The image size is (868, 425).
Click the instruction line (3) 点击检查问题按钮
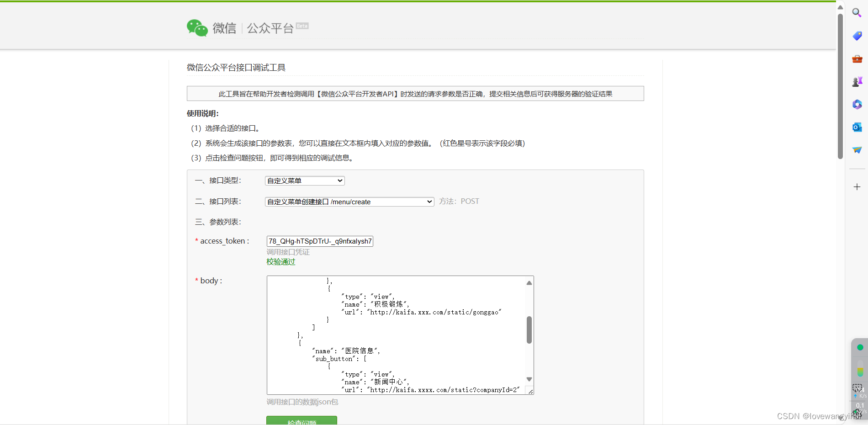coord(273,158)
